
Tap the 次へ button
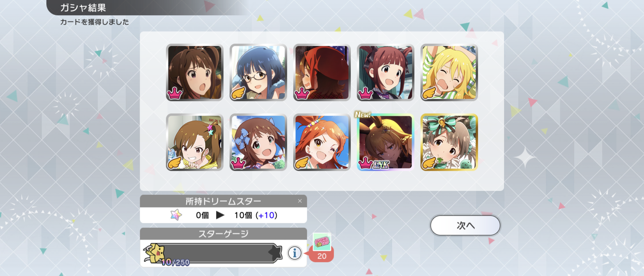465,225
